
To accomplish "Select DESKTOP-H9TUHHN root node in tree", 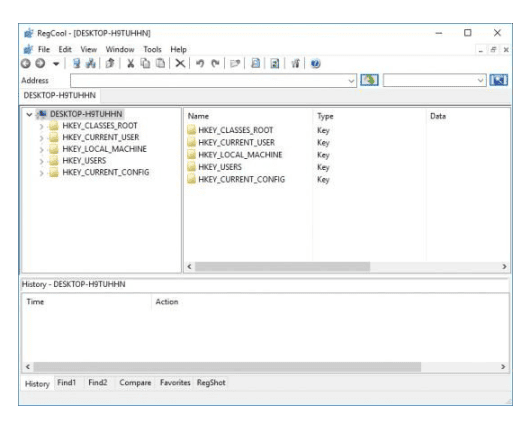I will click(x=86, y=114).
